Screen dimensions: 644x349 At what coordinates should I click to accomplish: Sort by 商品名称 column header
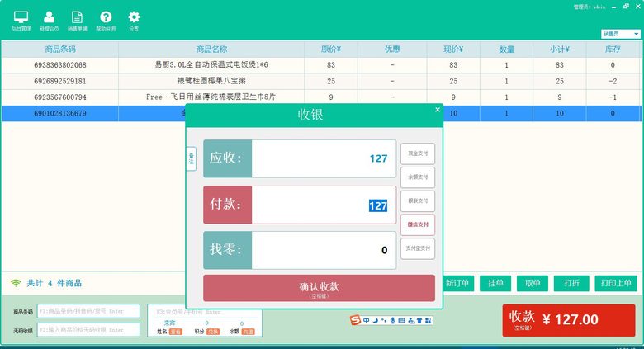click(211, 50)
